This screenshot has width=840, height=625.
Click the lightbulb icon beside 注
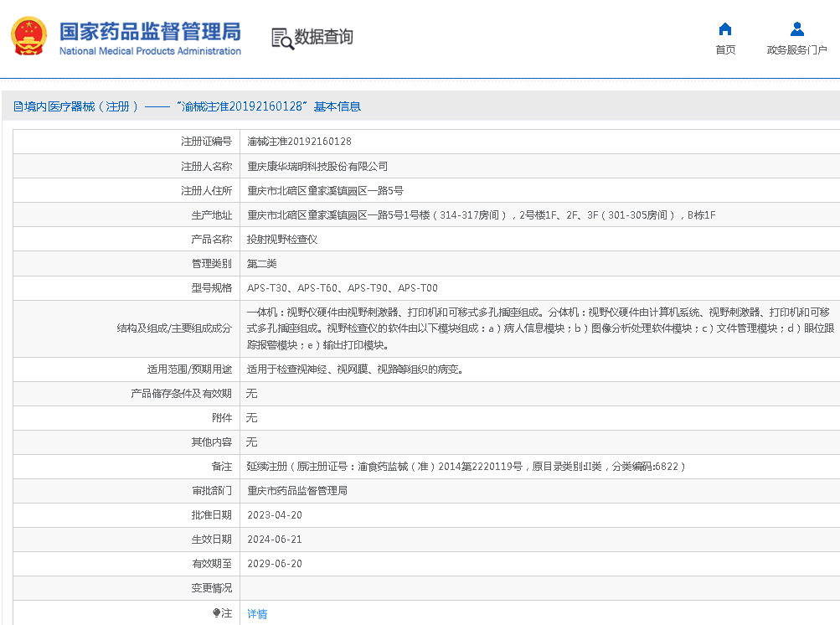pyautogui.click(x=216, y=613)
